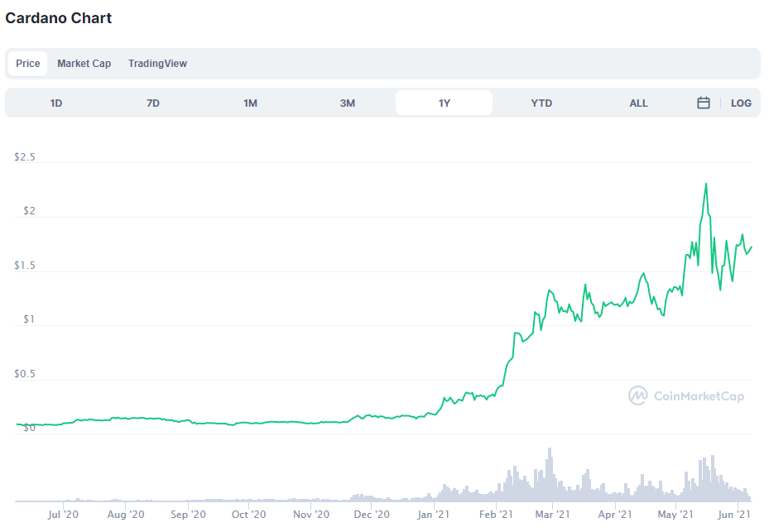Click the Nov '20 x-axis label
Image resolution: width=769 pixels, height=532 pixels.
pos(311,515)
